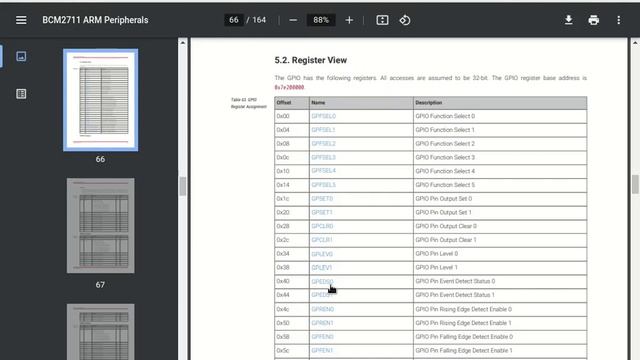
Task: Click the thumbnail panel scroll-up arrow
Action: click(182, 42)
